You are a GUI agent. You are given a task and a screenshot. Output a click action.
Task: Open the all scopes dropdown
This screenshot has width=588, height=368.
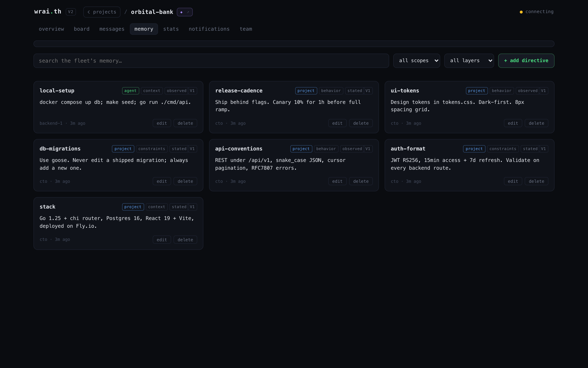coord(416,61)
